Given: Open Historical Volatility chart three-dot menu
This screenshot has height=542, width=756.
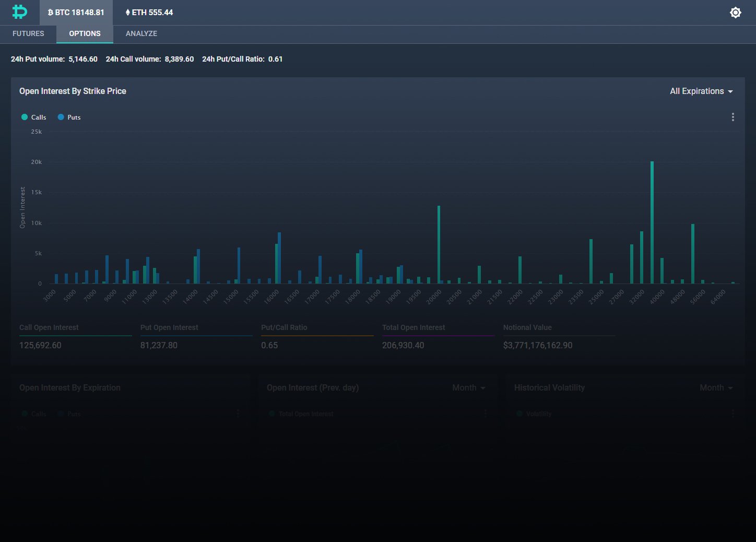Looking at the screenshot, I should click(x=733, y=414).
